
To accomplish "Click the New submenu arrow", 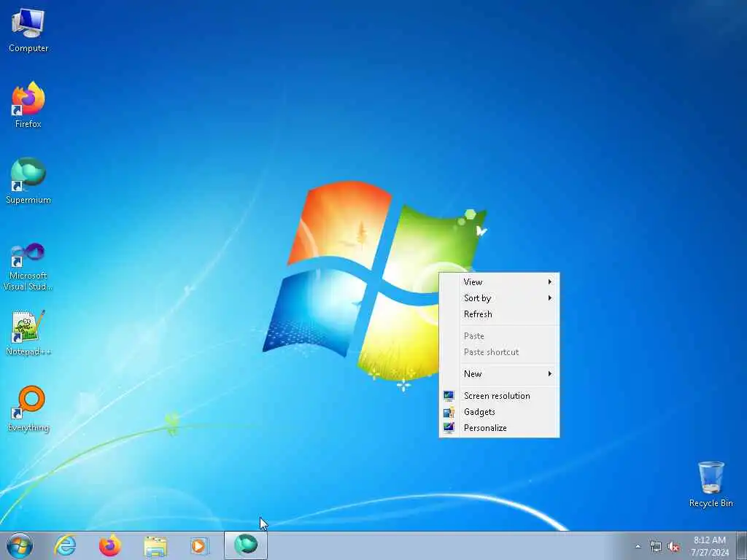I will coord(550,374).
